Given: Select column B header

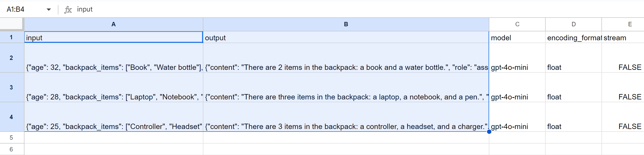Looking at the screenshot, I should coord(346,24).
